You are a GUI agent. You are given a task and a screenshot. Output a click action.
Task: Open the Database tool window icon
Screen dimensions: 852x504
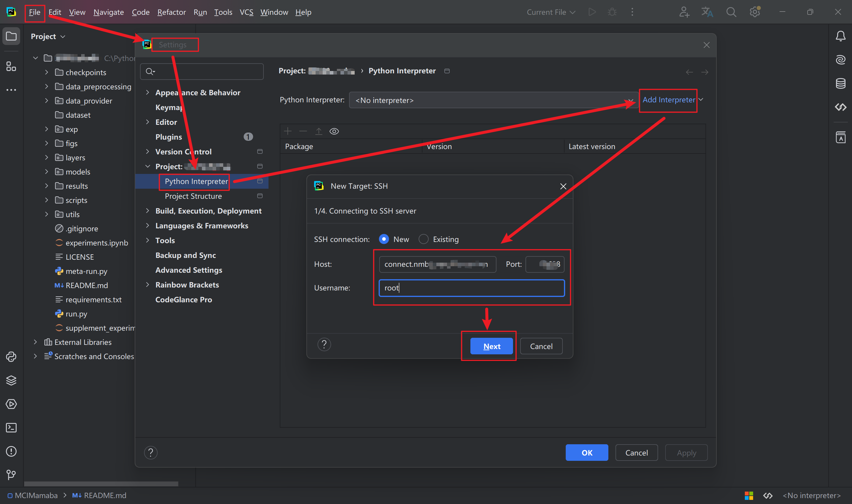click(840, 83)
